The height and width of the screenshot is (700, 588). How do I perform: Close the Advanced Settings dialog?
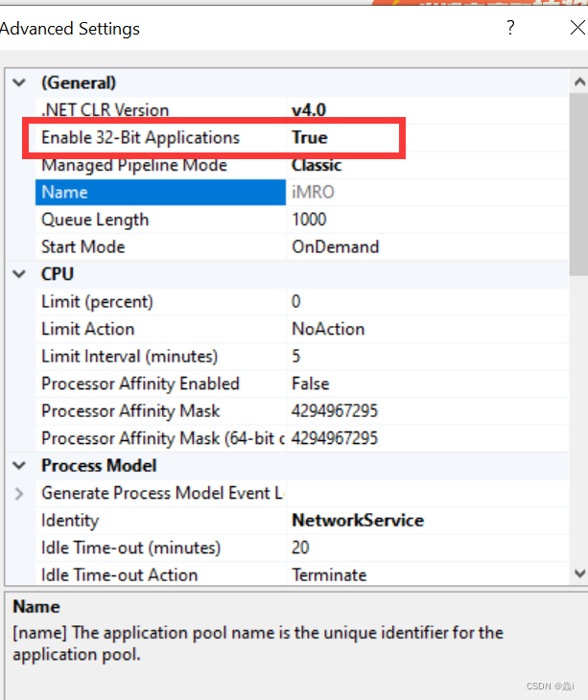click(577, 28)
